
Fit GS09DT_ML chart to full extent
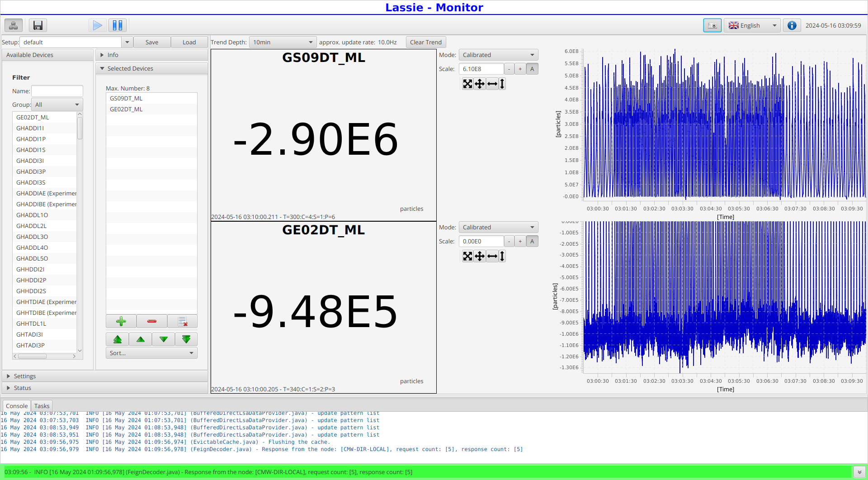[x=467, y=84]
